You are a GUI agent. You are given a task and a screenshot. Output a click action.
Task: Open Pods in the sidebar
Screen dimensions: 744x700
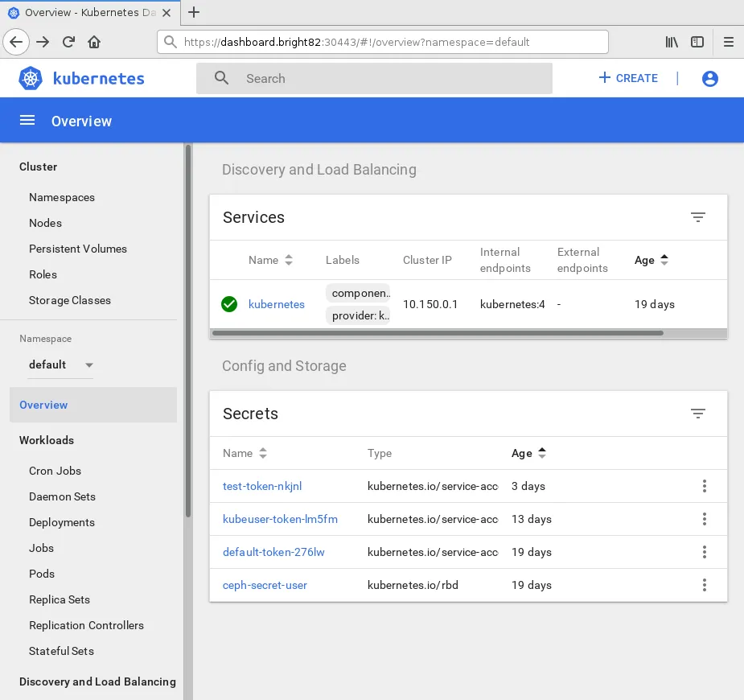(42, 574)
